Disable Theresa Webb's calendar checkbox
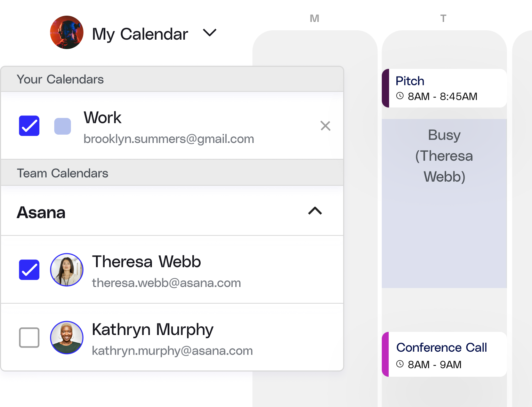The width and height of the screenshot is (532, 407). click(29, 270)
